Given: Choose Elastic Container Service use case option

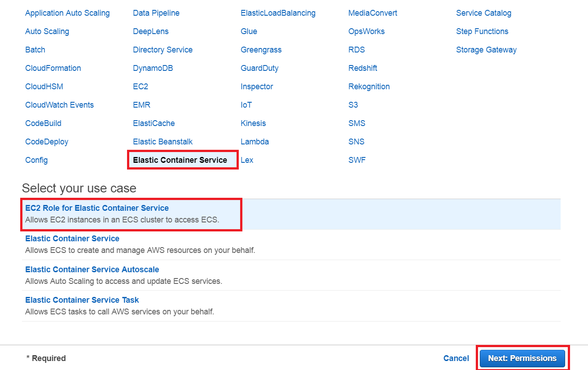Looking at the screenshot, I should 72,238.
